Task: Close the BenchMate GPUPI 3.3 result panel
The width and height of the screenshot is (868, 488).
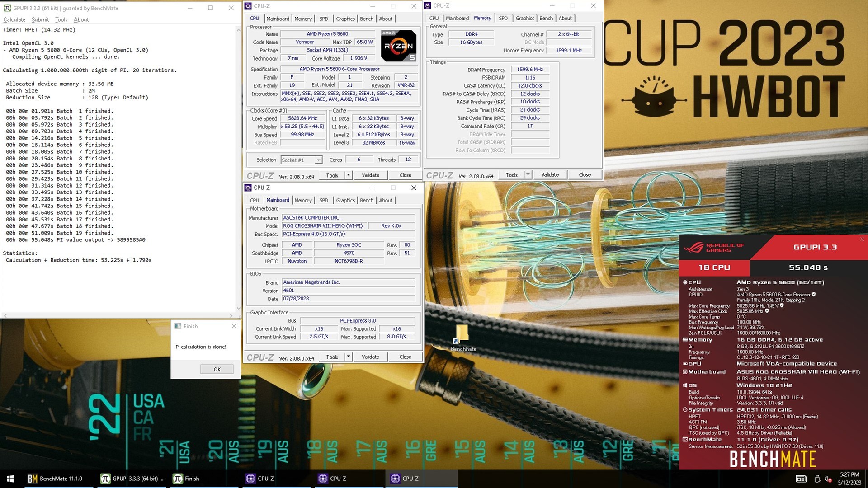Action: pos(862,239)
